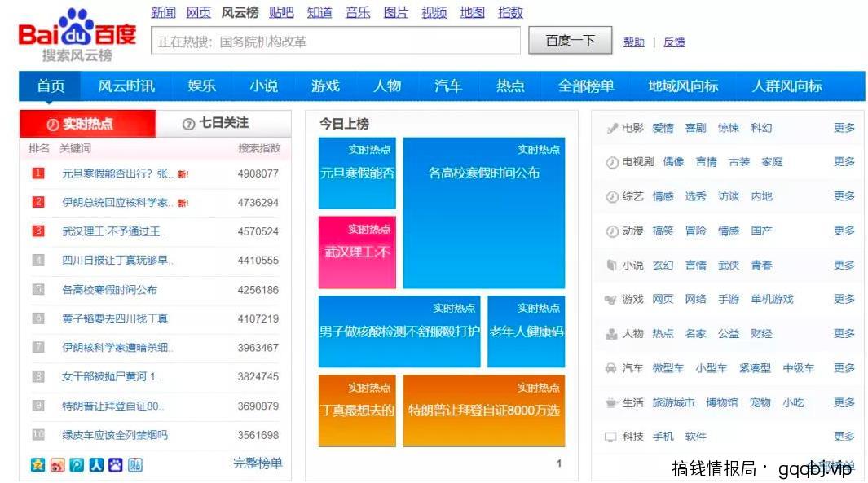Share to Sina Weibo using its icon

[x=57, y=464]
